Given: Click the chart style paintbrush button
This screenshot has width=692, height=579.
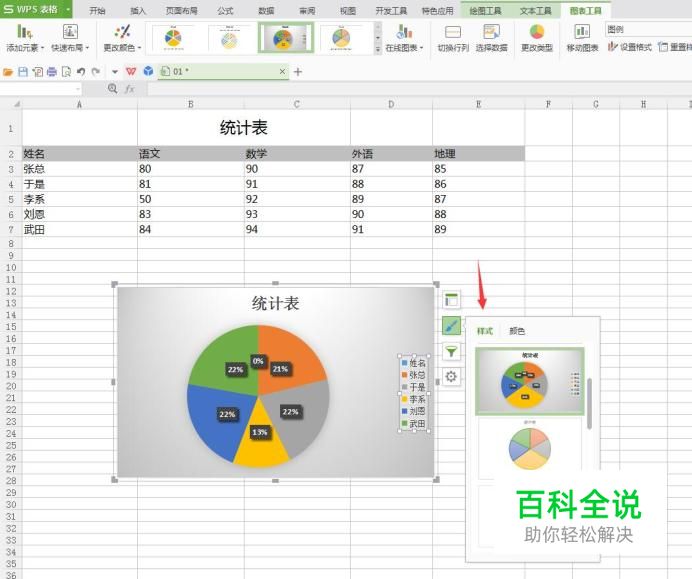Looking at the screenshot, I should (451, 326).
